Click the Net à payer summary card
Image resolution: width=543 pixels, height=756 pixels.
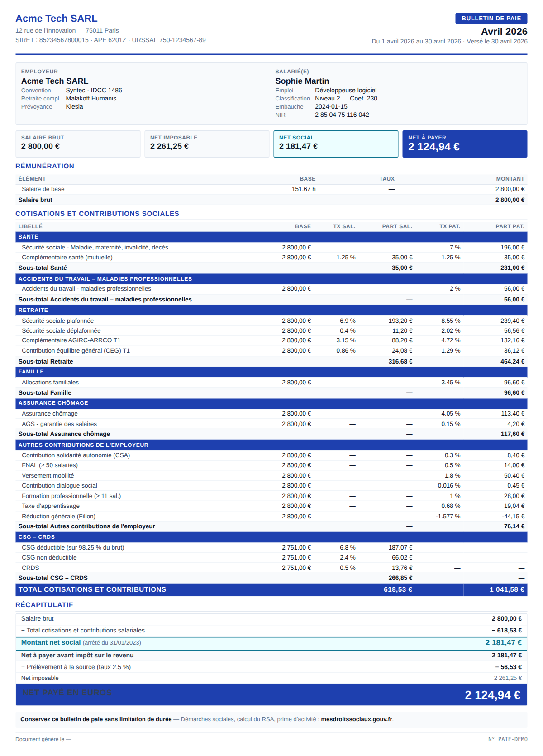tap(465, 144)
